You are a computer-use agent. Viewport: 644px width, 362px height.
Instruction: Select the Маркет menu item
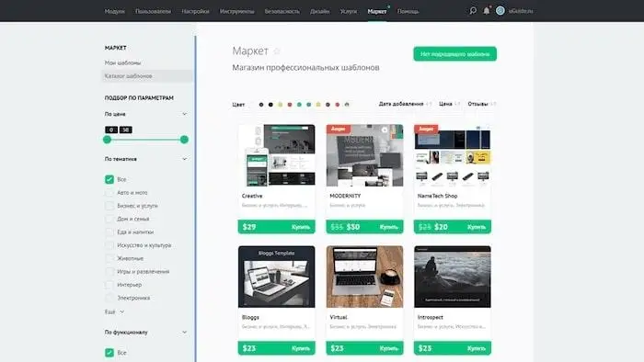377,11
